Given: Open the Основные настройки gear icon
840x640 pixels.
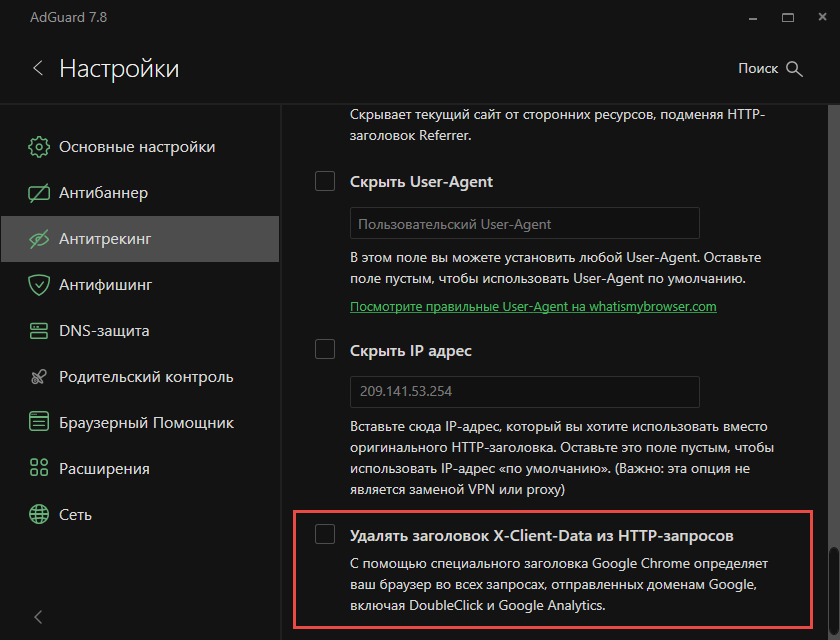Looking at the screenshot, I should 38,146.
